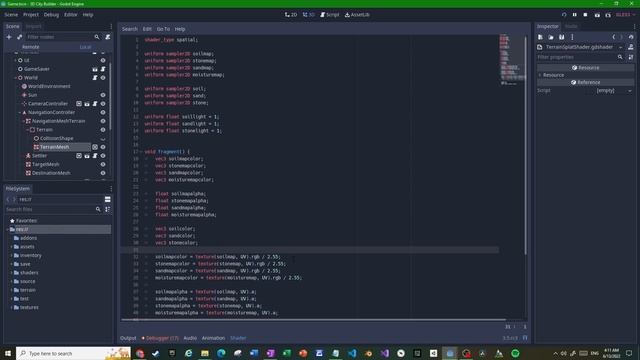Toggle visibility of the TargetMesh node
The width and height of the screenshot is (640, 360).
(103, 164)
